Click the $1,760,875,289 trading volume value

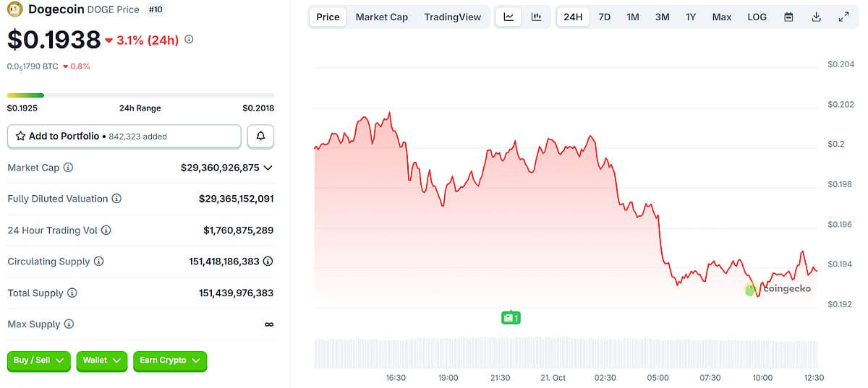coord(239,230)
